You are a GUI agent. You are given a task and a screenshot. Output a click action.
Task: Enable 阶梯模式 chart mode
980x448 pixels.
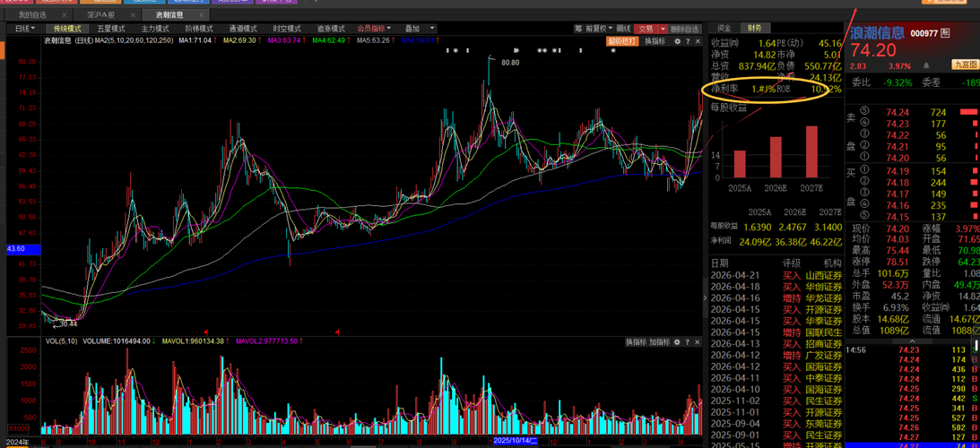coord(199,29)
